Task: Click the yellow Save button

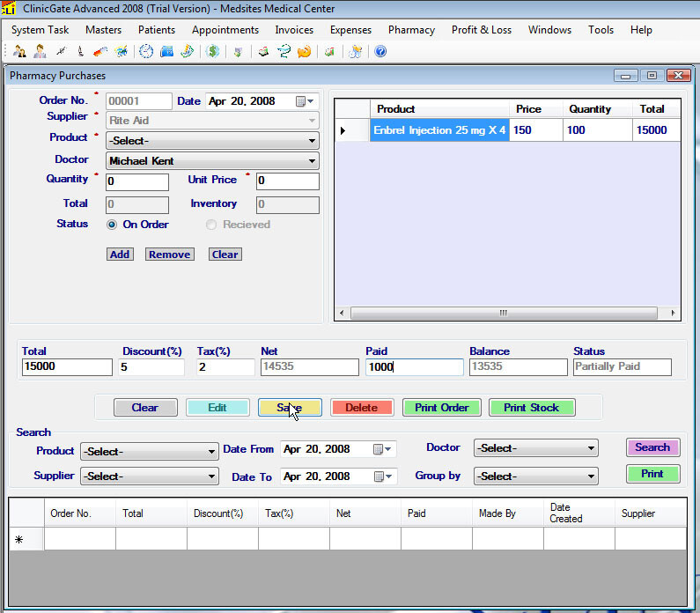Action: click(290, 408)
